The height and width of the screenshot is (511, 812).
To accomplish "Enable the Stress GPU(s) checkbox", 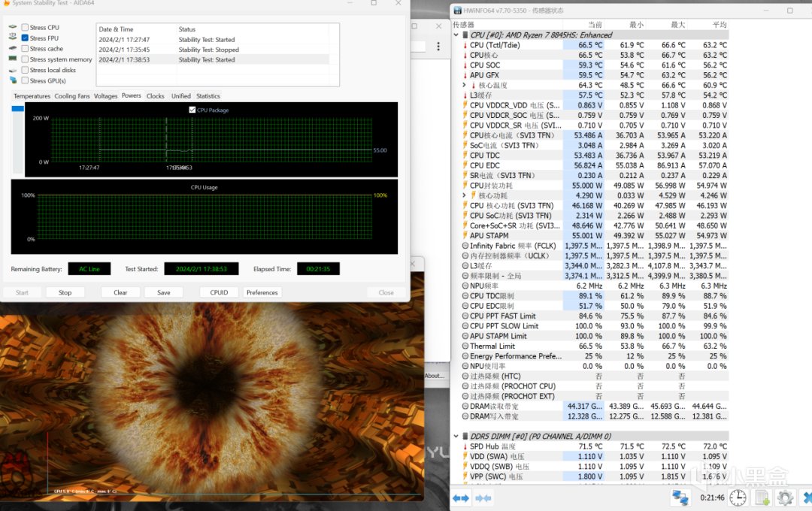I will pos(25,80).
